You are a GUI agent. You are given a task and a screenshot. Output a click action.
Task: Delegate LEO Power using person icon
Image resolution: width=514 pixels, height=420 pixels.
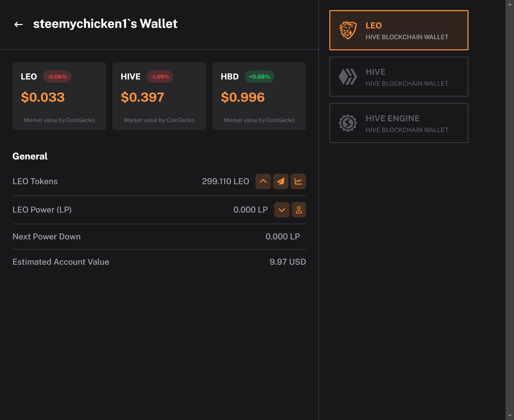pyautogui.click(x=299, y=210)
